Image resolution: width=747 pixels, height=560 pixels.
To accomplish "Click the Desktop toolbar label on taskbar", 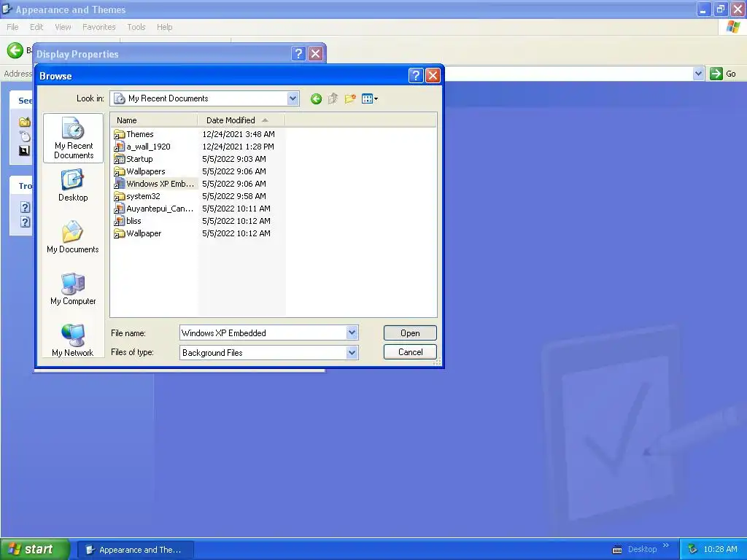I will tap(642, 549).
